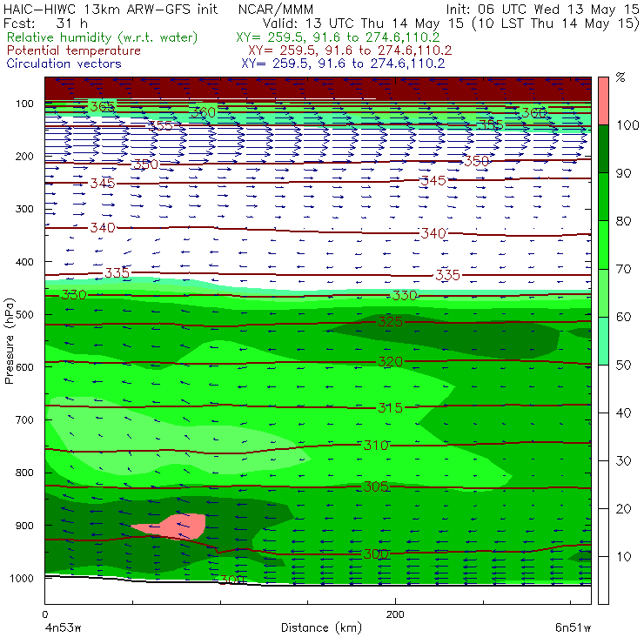
Task: Click the red 'Potential temperature' legend label
Action: coord(73,50)
